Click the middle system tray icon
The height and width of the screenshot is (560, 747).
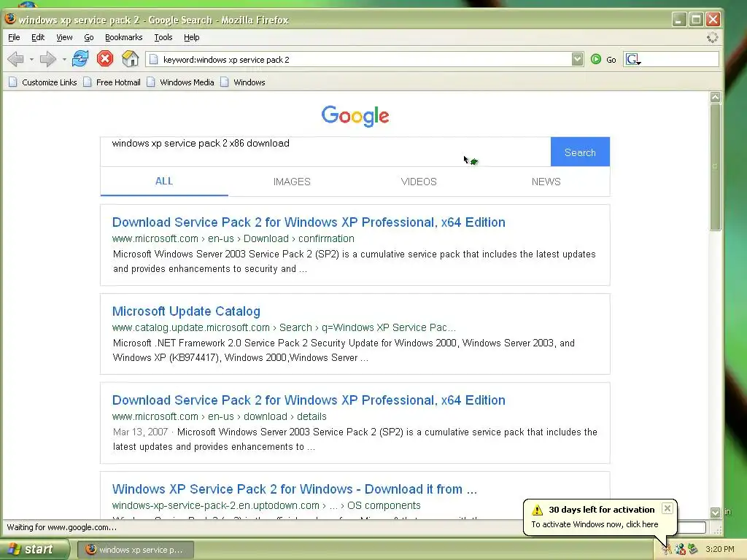pos(680,550)
